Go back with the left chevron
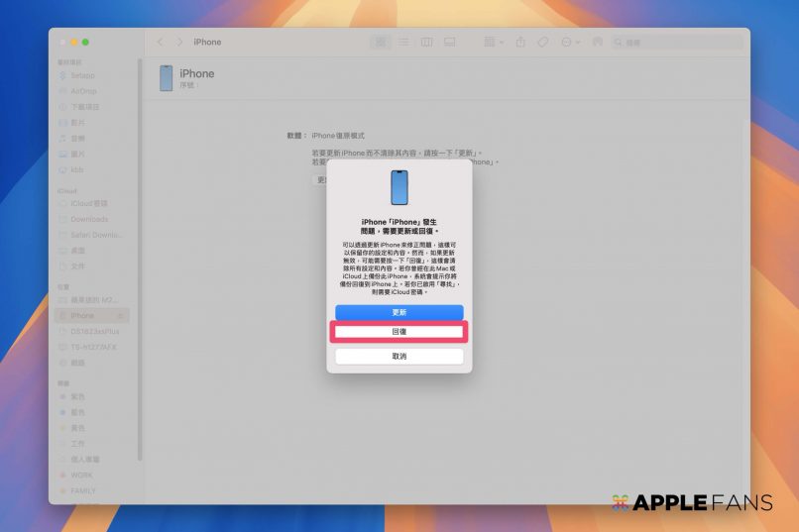This screenshot has width=799, height=532. [160, 43]
